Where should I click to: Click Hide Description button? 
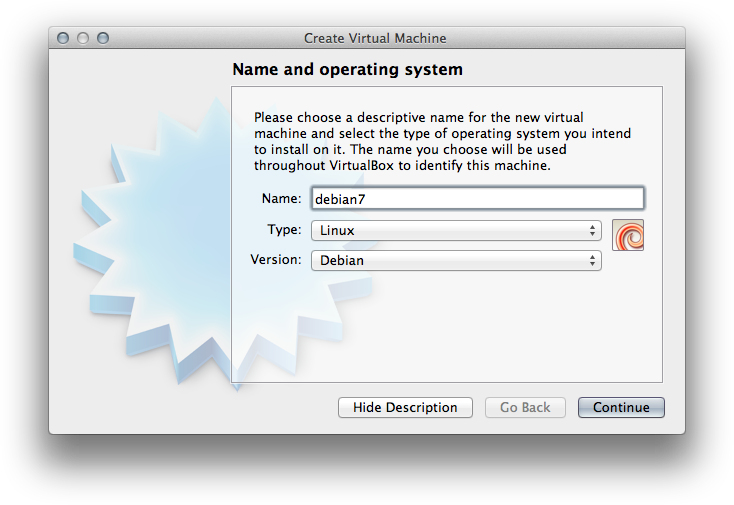[405, 407]
